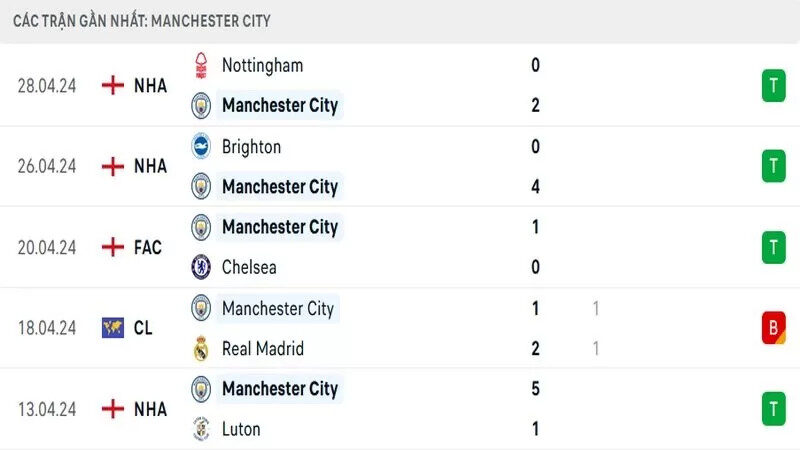
Task: Click Manchester City crest in Nottingham match
Action: click(x=202, y=105)
